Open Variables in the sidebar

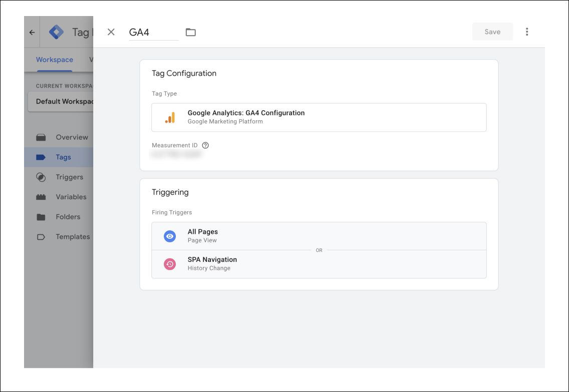click(x=59, y=197)
